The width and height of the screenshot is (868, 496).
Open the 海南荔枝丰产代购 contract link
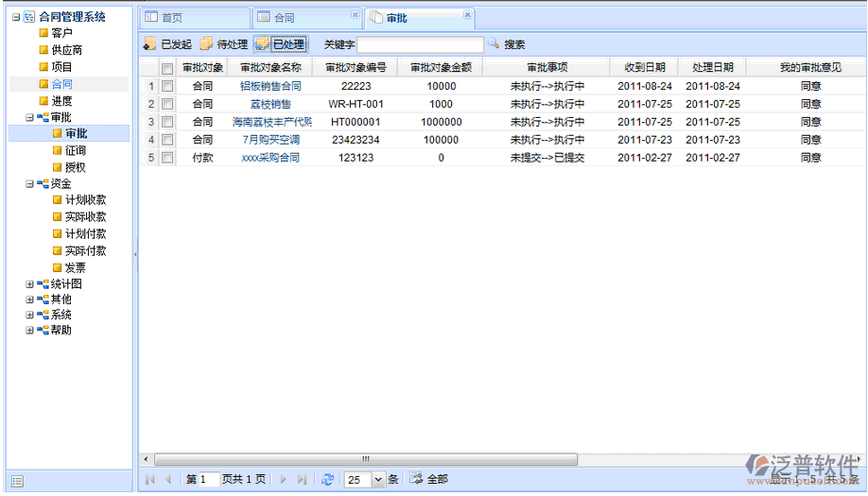pyautogui.click(x=270, y=122)
